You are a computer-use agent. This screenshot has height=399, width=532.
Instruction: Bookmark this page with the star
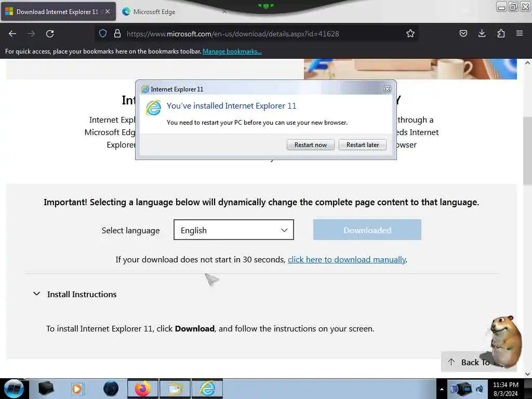[x=410, y=33]
